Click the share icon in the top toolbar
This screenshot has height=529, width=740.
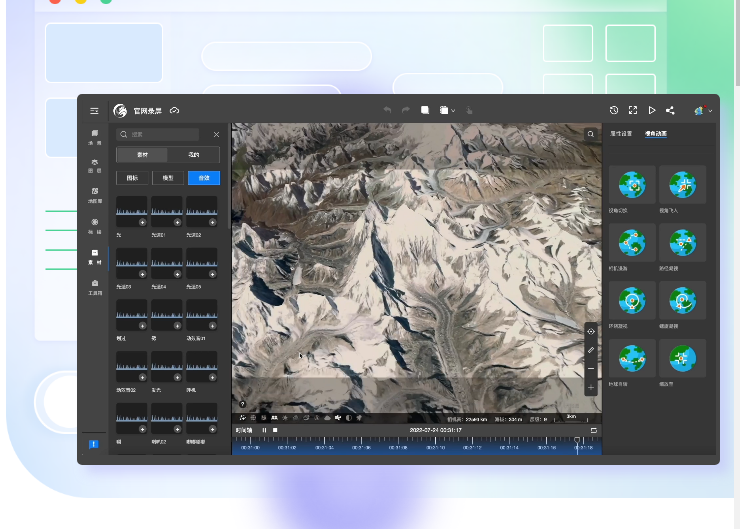(670, 110)
